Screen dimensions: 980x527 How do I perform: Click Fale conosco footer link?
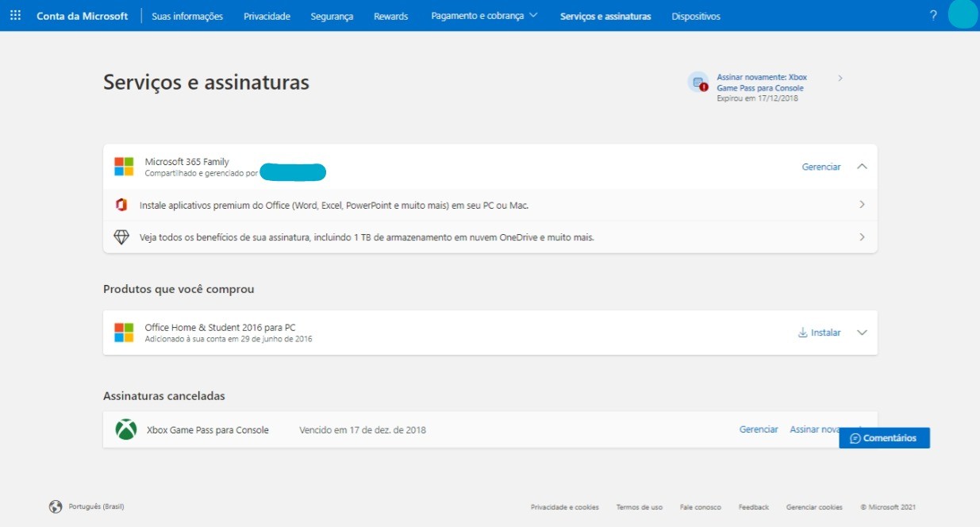(x=701, y=507)
